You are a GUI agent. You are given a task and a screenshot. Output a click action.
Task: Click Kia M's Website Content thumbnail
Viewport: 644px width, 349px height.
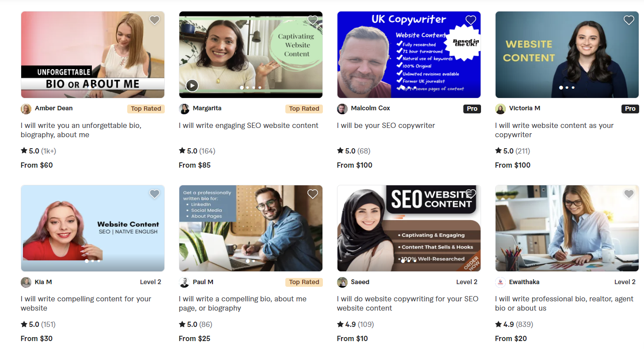tap(93, 228)
